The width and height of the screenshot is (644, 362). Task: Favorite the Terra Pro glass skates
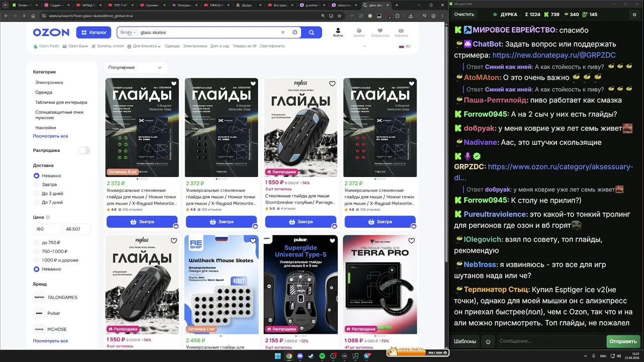(x=412, y=241)
